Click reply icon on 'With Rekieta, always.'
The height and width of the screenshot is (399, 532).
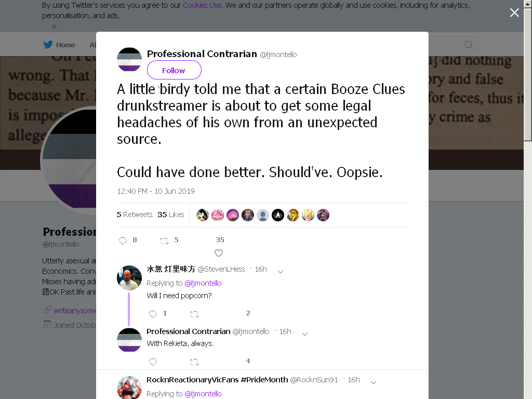pyautogui.click(x=153, y=362)
